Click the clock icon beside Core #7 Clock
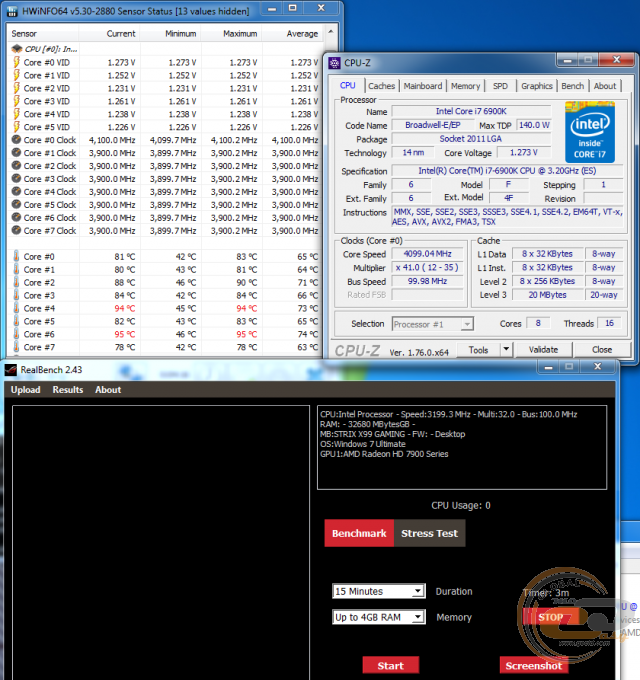 click(16, 230)
